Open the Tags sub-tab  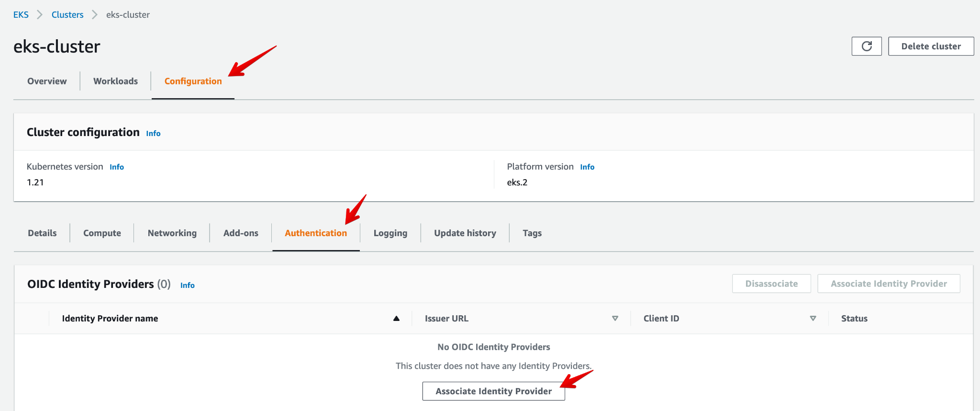(532, 233)
